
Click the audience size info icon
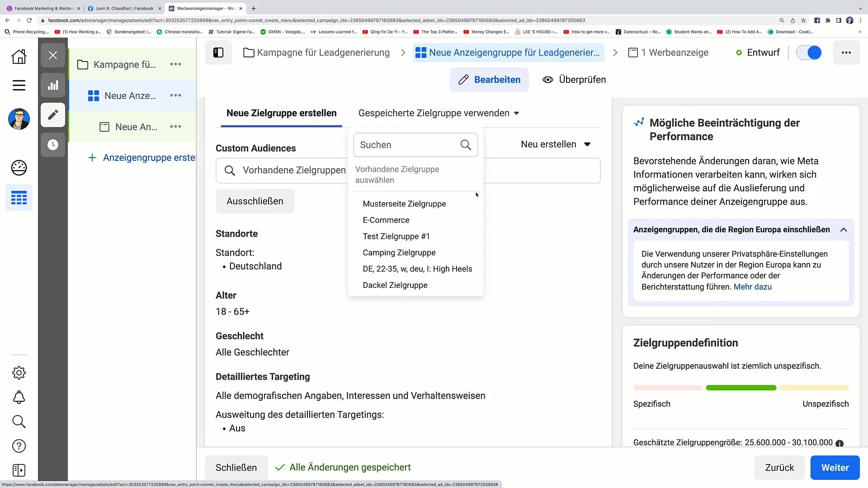(840, 443)
